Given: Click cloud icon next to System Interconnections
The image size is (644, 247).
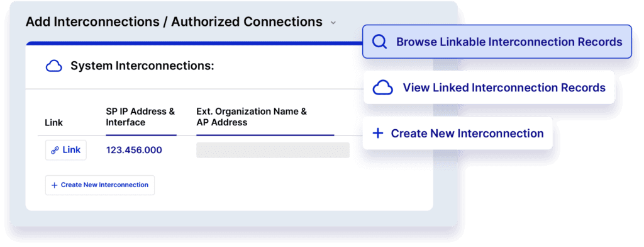Looking at the screenshot, I should click(54, 66).
